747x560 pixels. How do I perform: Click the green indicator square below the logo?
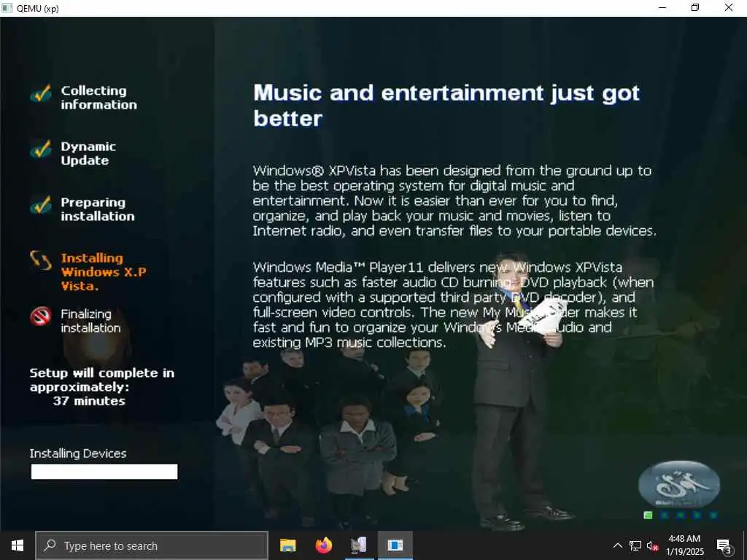pyautogui.click(x=648, y=516)
